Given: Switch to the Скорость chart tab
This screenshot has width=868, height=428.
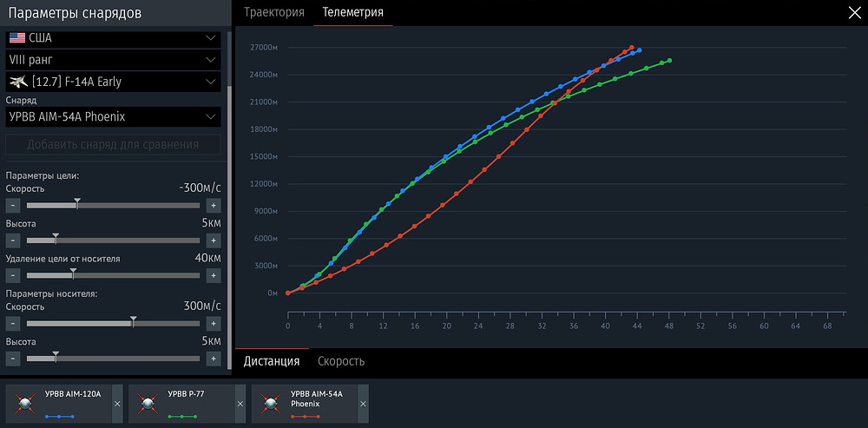Looking at the screenshot, I should pos(341,361).
